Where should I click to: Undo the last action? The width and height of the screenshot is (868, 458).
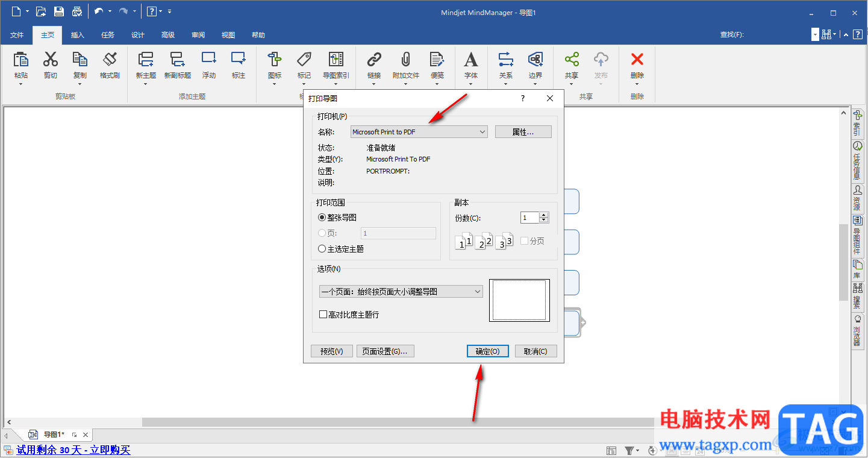99,11
